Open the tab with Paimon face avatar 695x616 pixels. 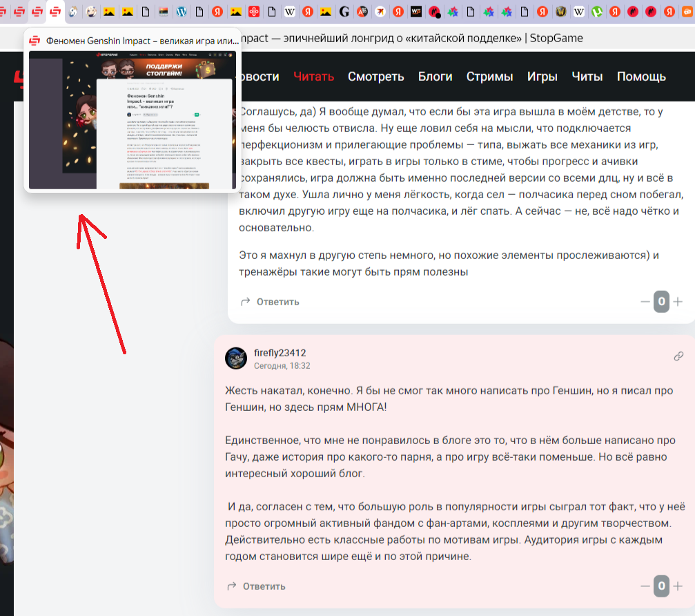(x=91, y=12)
